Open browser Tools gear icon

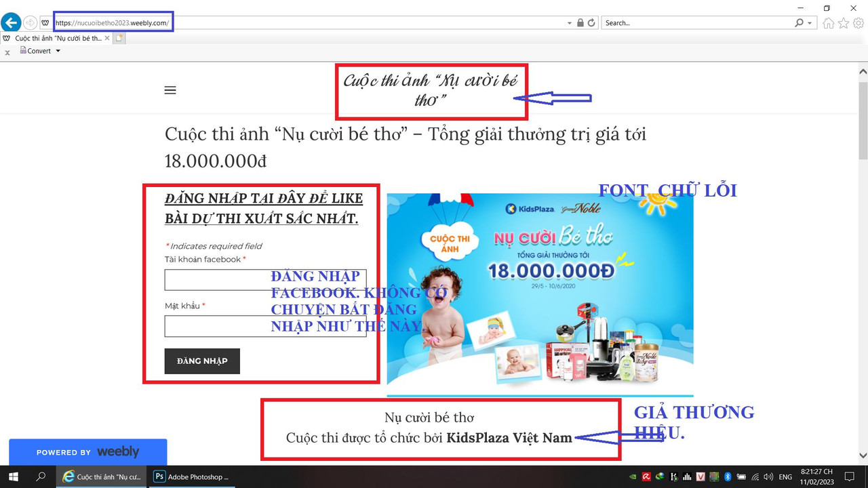(859, 23)
